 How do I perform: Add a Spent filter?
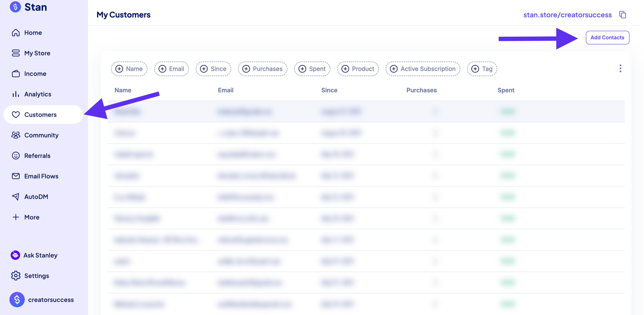(x=312, y=69)
